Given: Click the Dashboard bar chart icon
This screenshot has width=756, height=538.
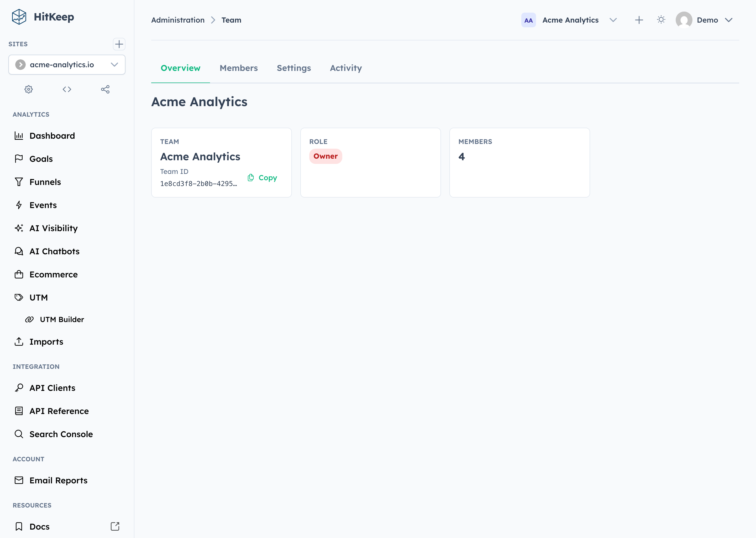Looking at the screenshot, I should tap(19, 136).
